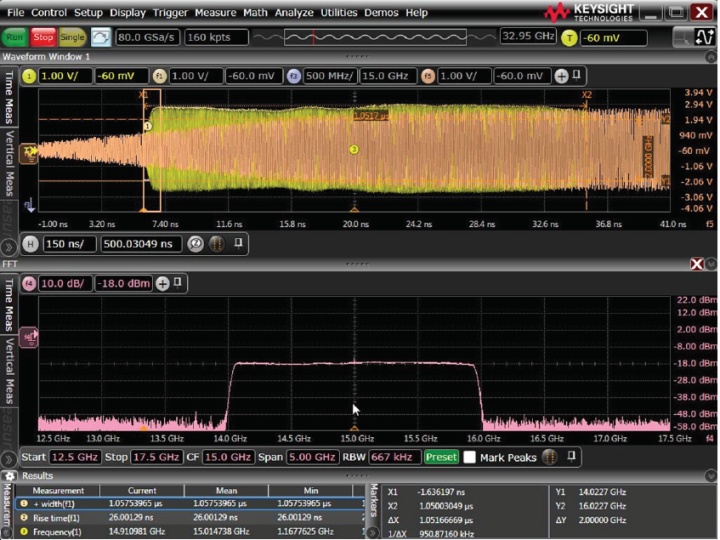
Task: Click the trigger edge slope icon
Action: pyautogui.click(x=704, y=37)
